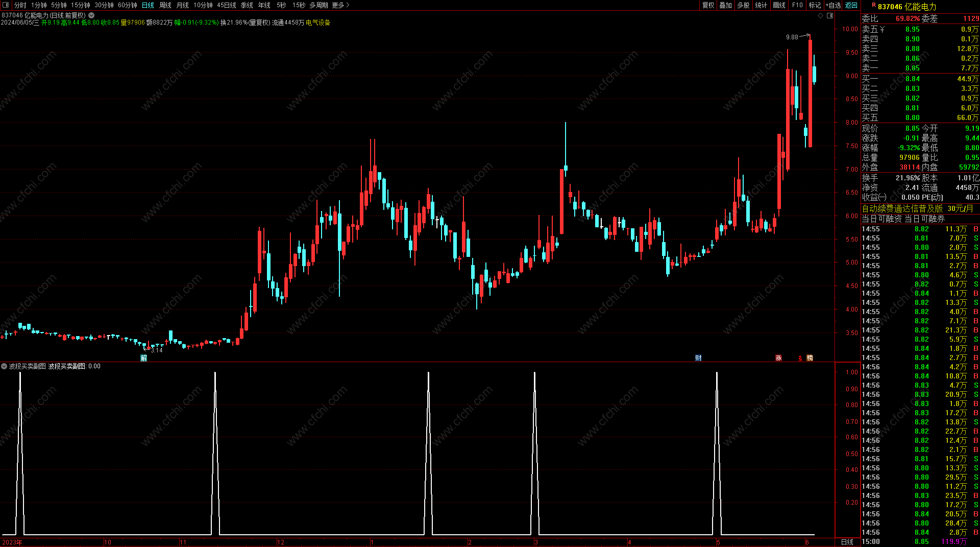The width and height of the screenshot is (980, 547).
Task: Click the 叠加 overlay button
Action: (726, 5)
